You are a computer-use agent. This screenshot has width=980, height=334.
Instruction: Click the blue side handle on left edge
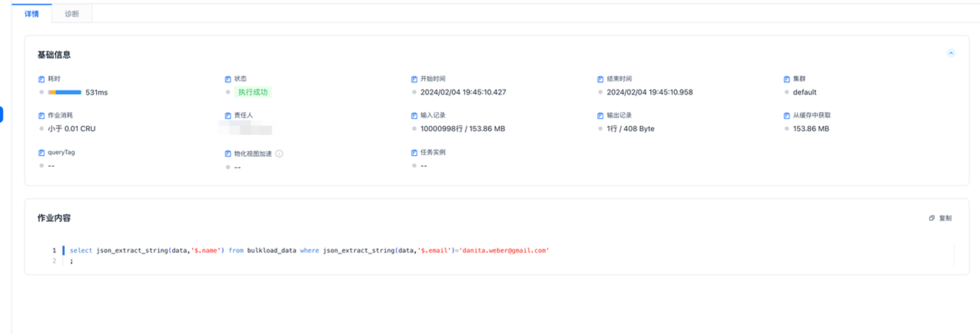(2, 114)
